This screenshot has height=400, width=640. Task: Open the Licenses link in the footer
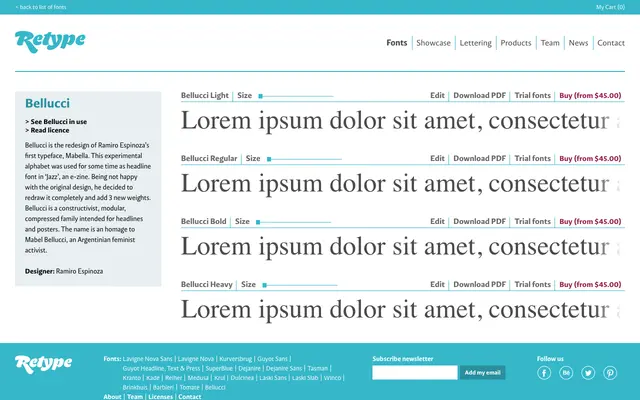[160, 396]
